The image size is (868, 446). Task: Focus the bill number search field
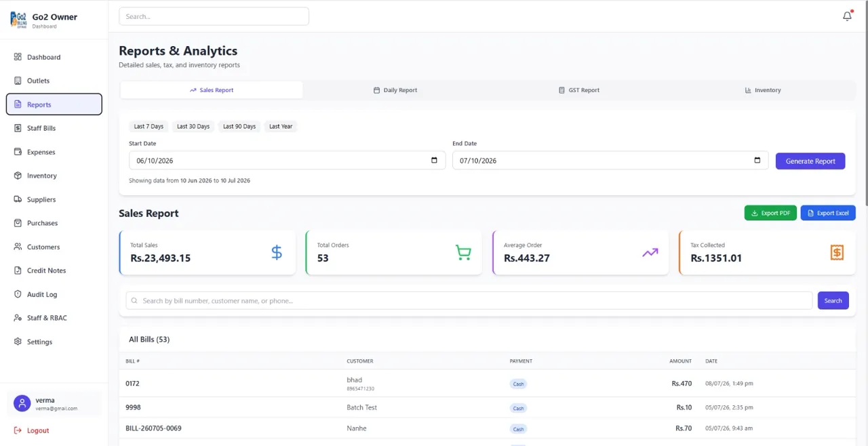469,300
